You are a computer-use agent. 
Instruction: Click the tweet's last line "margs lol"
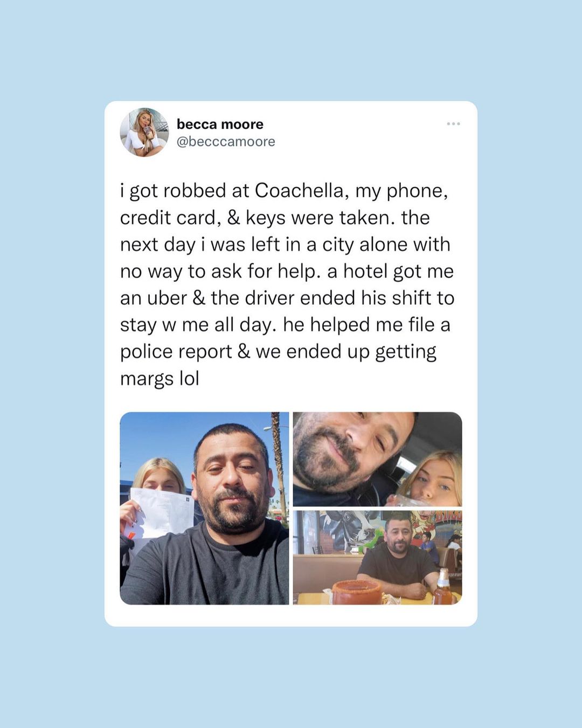click(x=160, y=379)
